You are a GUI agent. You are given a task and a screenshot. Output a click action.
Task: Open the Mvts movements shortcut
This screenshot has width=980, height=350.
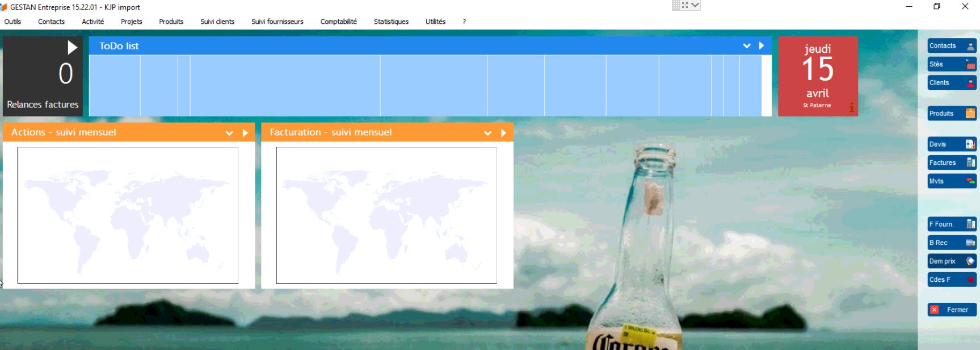tap(951, 181)
